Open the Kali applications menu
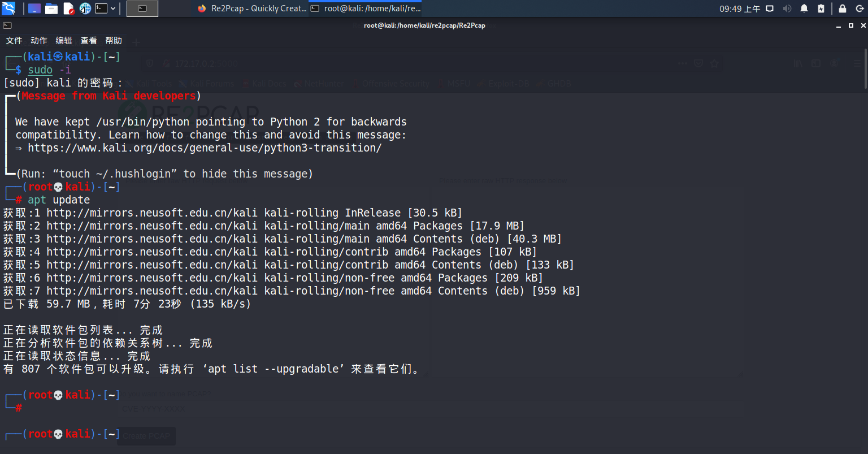The width and height of the screenshot is (868, 454). click(x=8, y=8)
